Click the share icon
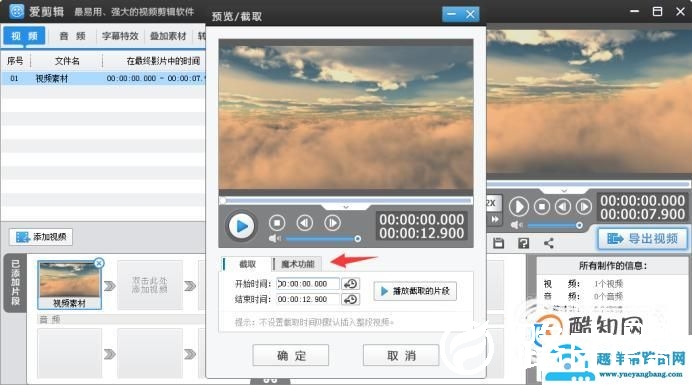692x385 pixels. click(x=549, y=243)
